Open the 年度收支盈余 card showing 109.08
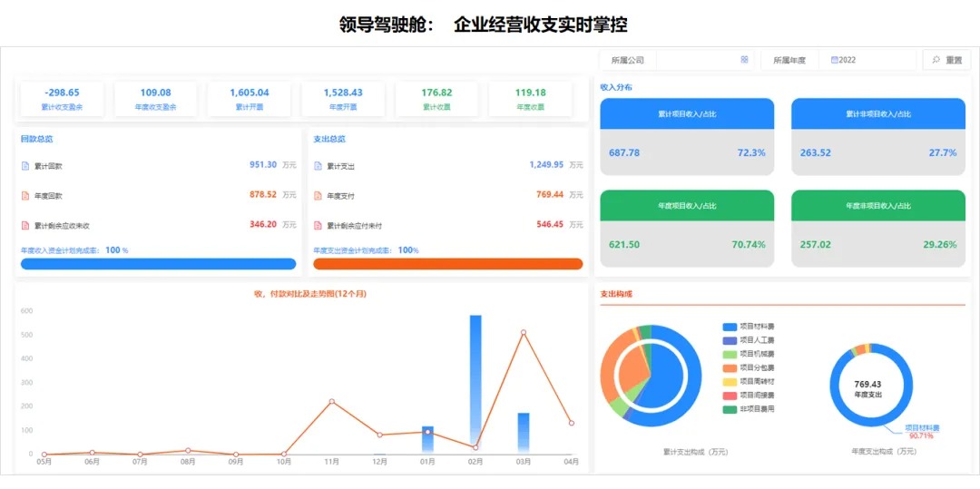Image resolution: width=980 pixels, height=489 pixels. [156, 99]
